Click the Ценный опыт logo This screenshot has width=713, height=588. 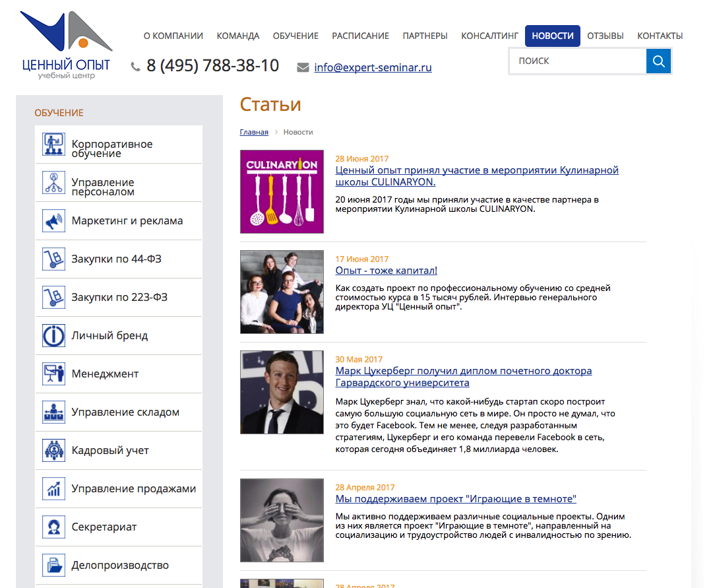67,45
